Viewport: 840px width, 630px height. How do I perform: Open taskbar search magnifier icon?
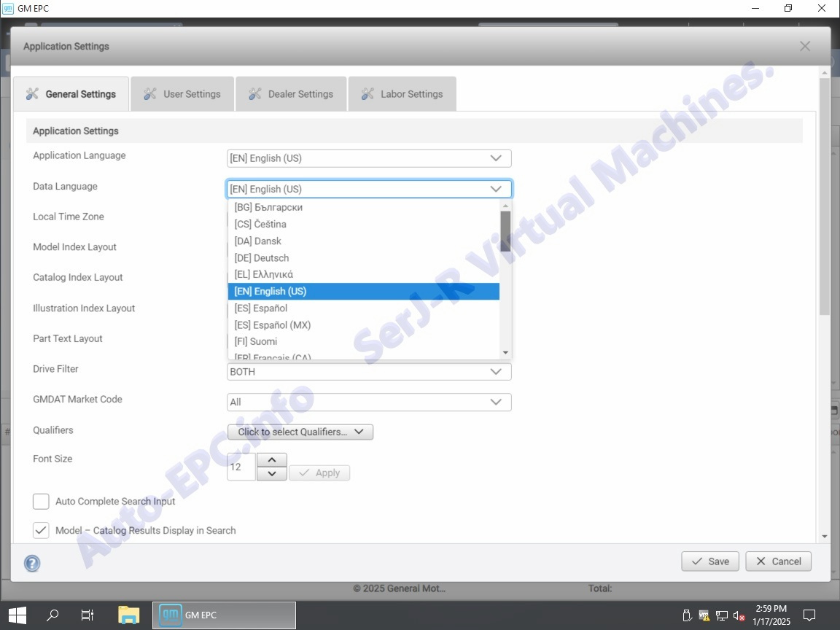[x=52, y=615]
